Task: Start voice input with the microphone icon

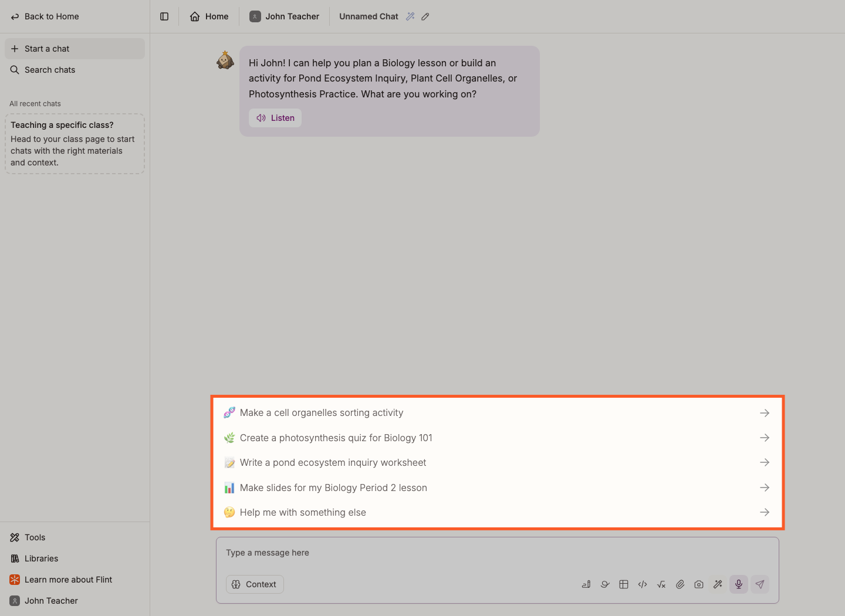Action: point(739,584)
